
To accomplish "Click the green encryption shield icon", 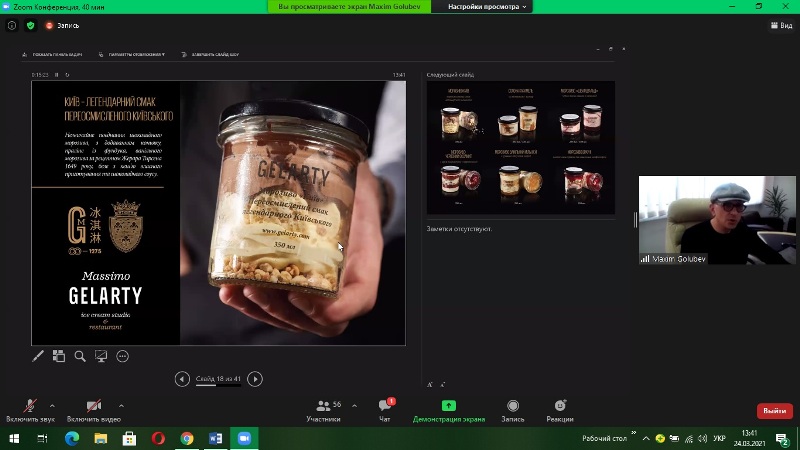I will [31, 26].
